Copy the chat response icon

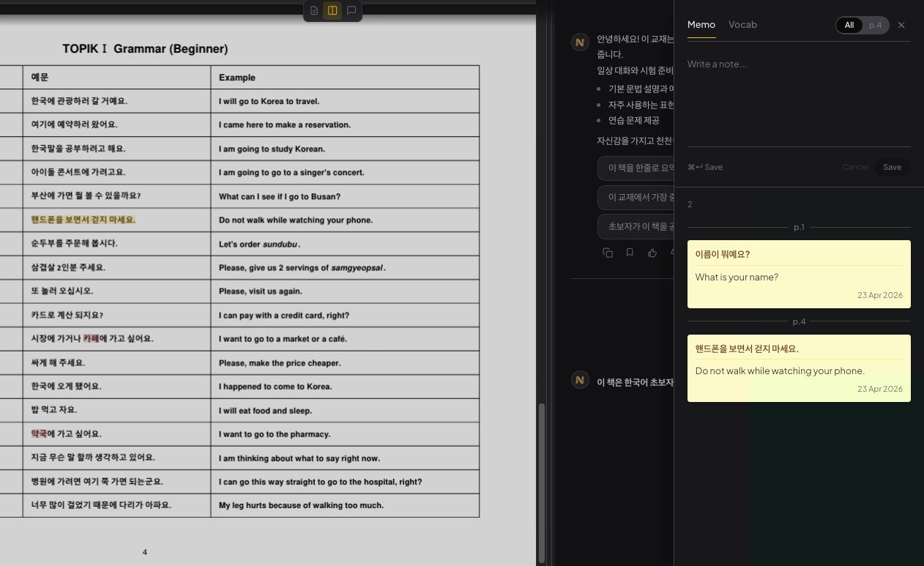[x=608, y=253]
